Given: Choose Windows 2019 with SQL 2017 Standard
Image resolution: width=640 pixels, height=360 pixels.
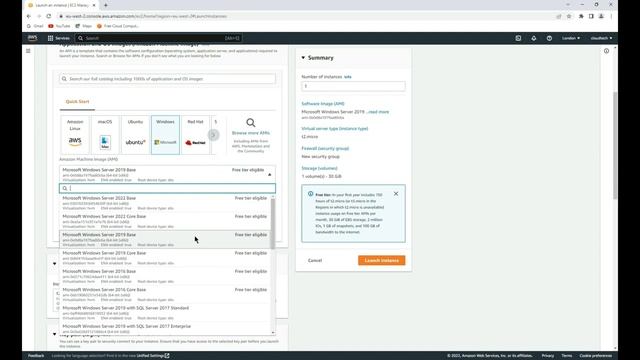Looking at the screenshot, I should (165, 313).
